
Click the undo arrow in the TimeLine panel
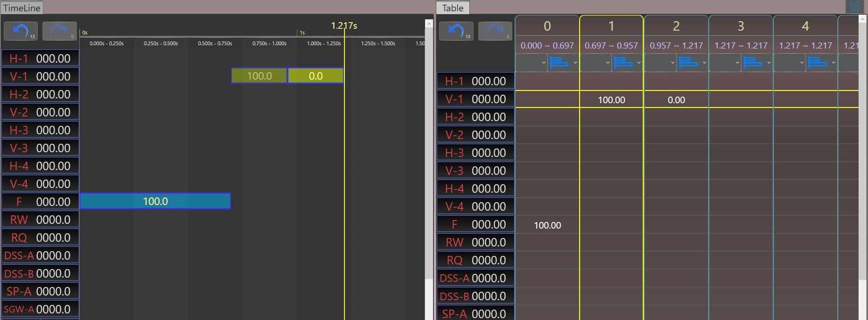pos(20,31)
